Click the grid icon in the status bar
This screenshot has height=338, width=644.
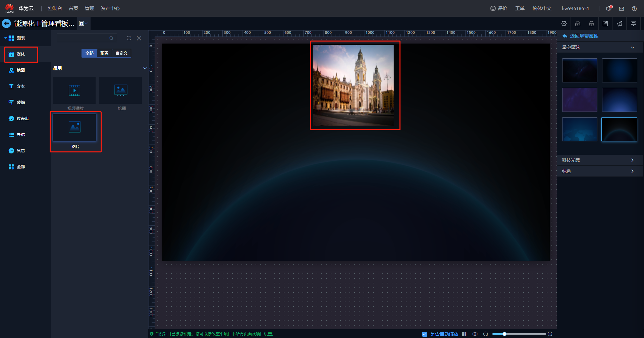(x=464, y=334)
